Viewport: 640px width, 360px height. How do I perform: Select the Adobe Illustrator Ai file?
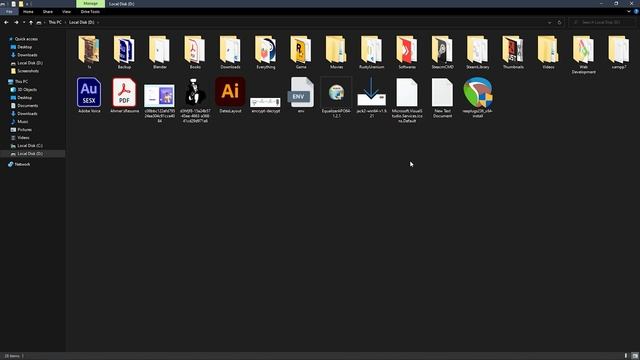[230, 95]
